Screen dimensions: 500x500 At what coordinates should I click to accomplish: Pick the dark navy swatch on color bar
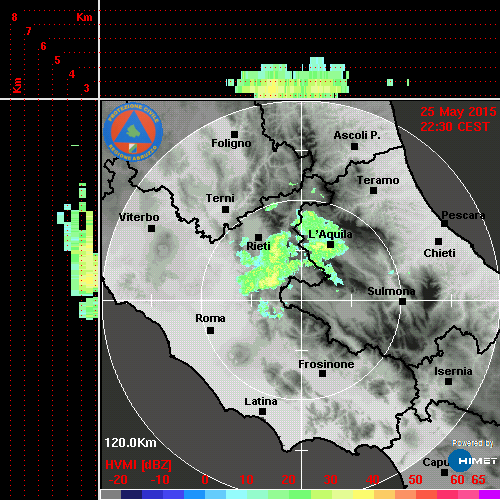[x=131, y=494]
